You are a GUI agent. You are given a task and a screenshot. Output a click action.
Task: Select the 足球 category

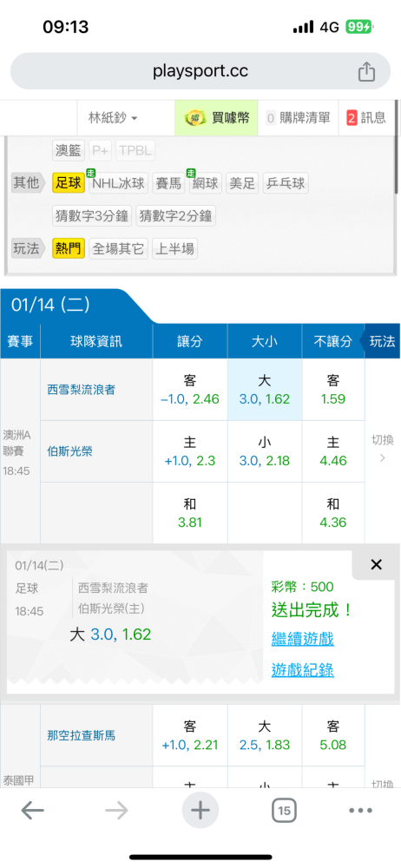pos(69,182)
